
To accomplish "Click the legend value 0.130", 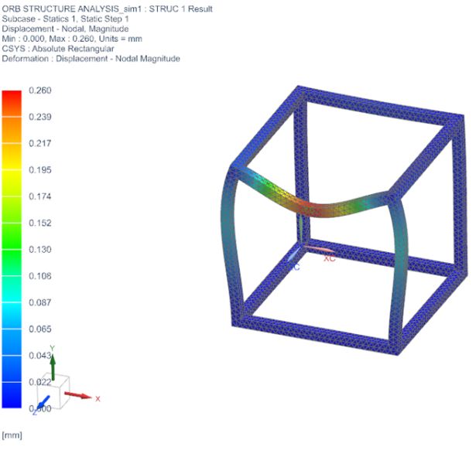I will [x=40, y=249].
